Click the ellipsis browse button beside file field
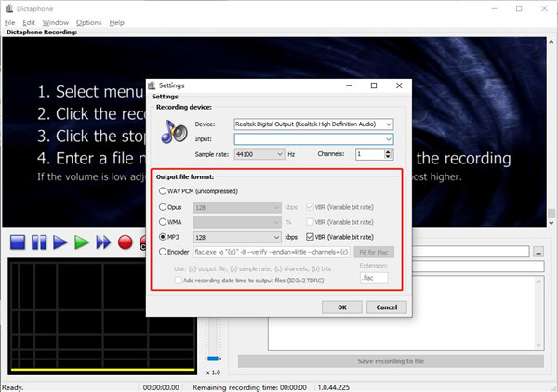 [538, 252]
